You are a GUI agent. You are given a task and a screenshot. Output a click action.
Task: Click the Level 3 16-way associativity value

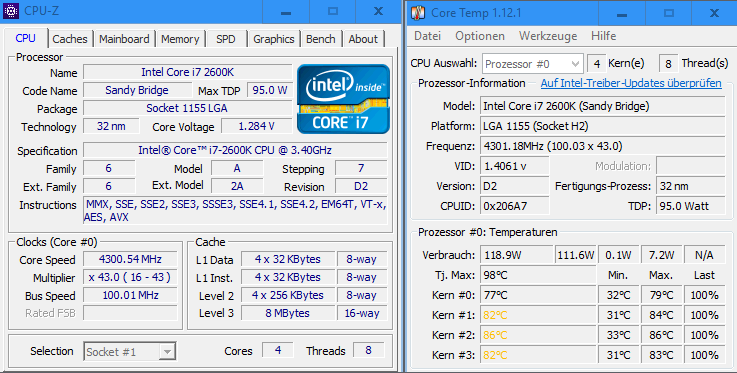click(x=362, y=313)
